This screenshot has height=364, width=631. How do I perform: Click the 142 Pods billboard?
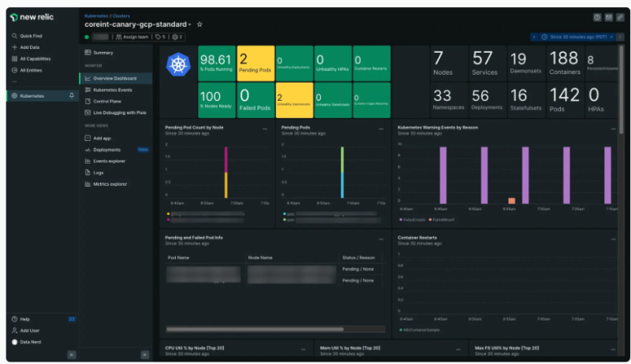tap(565, 100)
